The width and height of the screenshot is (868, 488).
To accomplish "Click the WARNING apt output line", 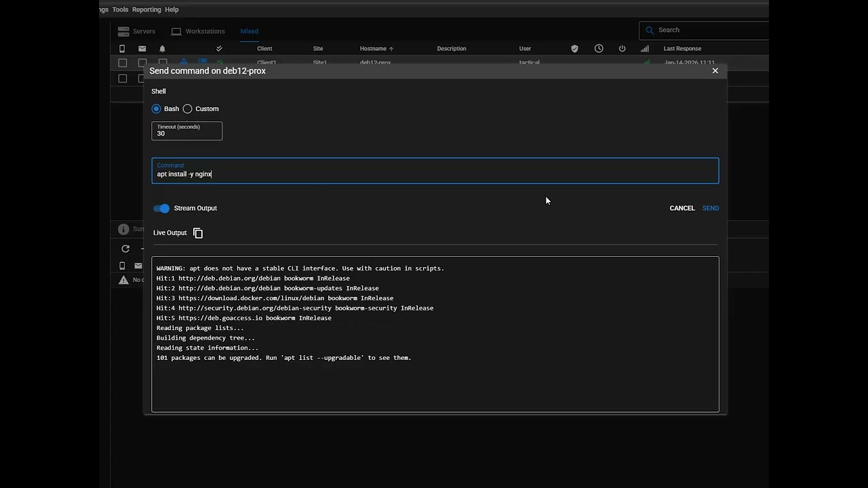I will click(x=300, y=268).
